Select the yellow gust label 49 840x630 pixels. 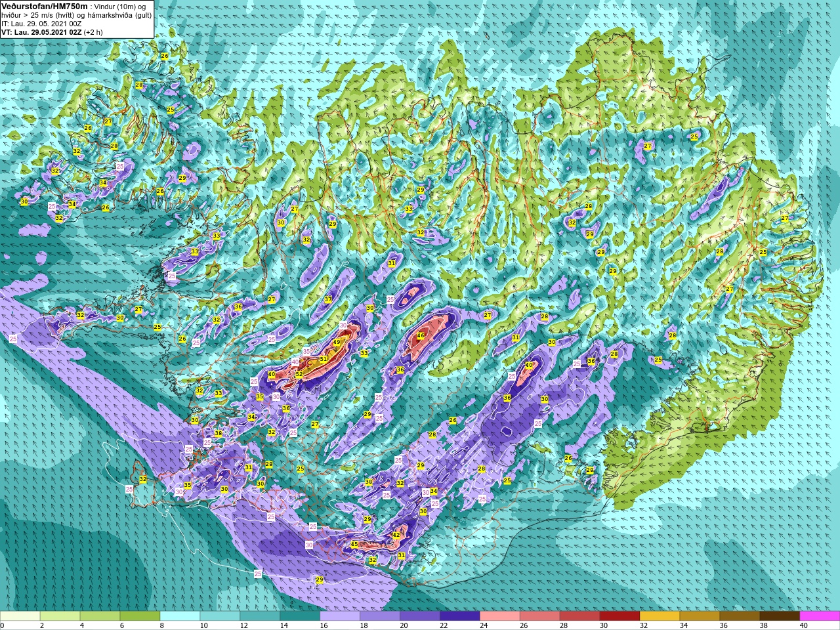click(337, 343)
